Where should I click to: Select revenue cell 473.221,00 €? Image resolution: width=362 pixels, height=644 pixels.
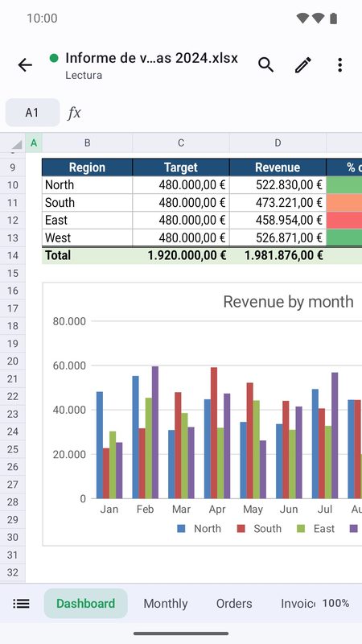point(278,203)
